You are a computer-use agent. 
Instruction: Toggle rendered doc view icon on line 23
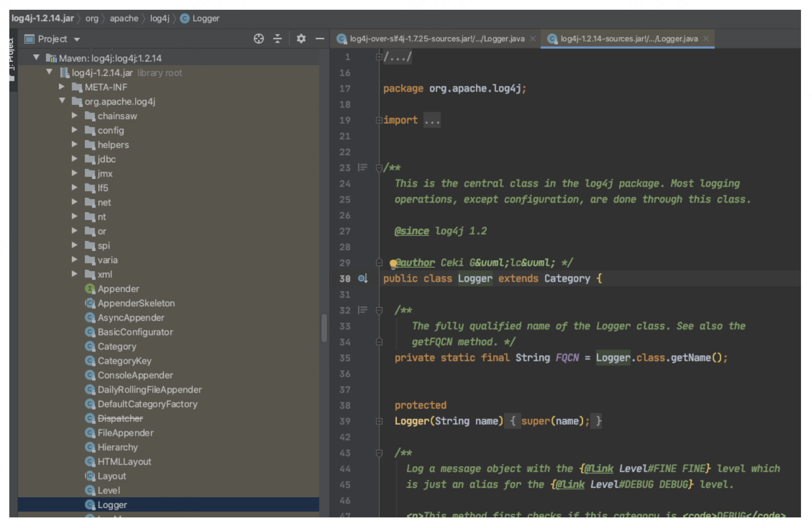(362, 167)
